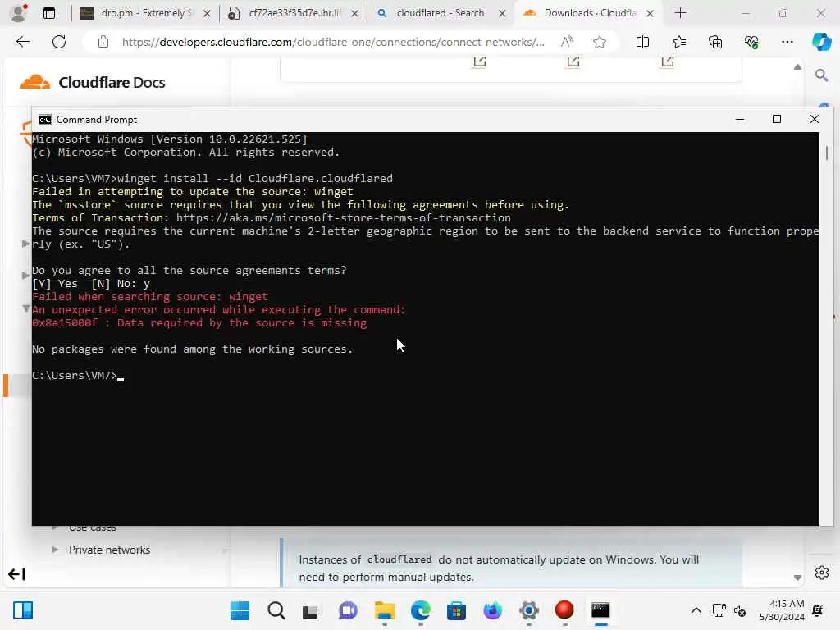Open the split screen icon
The height and width of the screenshot is (630, 840).
(642, 42)
